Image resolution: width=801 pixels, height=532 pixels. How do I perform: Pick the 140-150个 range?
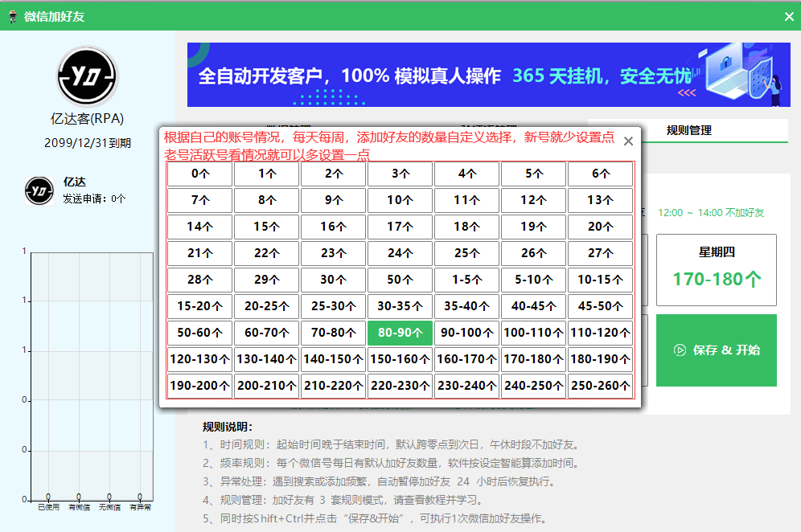pyautogui.click(x=333, y=359)
